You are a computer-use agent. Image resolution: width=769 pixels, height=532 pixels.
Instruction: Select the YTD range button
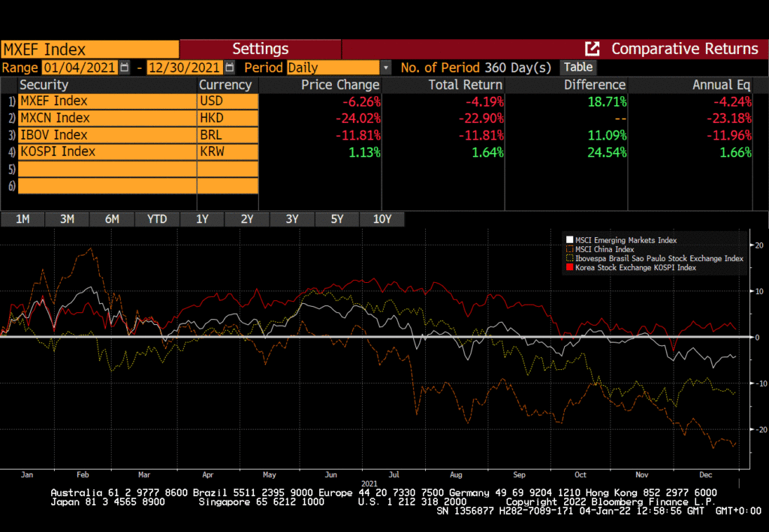tap(157, 219)
